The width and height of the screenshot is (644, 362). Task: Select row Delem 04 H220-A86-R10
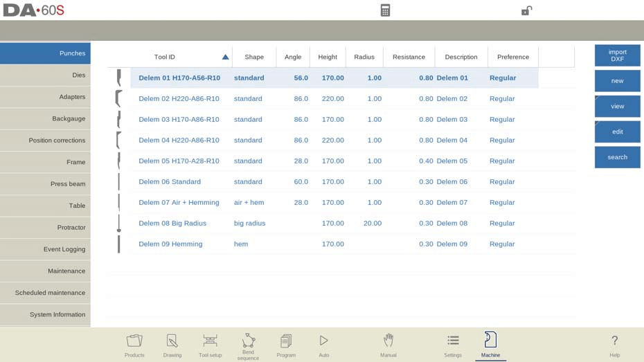pos(334,140)
